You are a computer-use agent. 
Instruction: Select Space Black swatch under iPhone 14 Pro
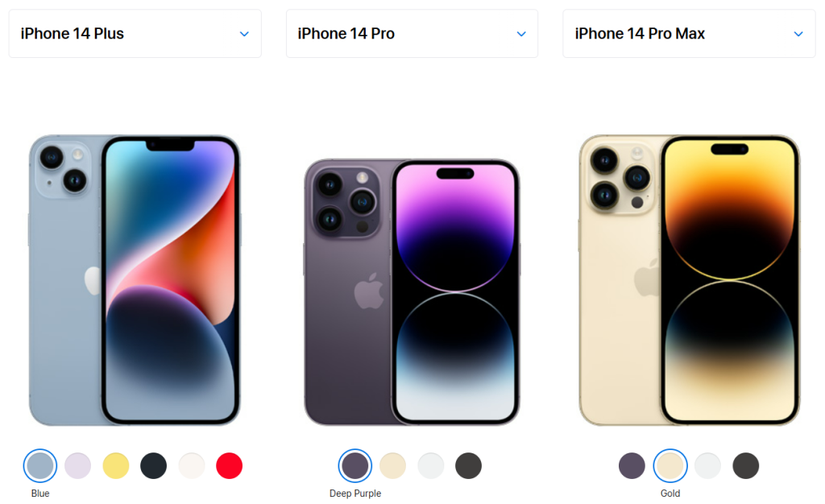(x=468, y=465)
